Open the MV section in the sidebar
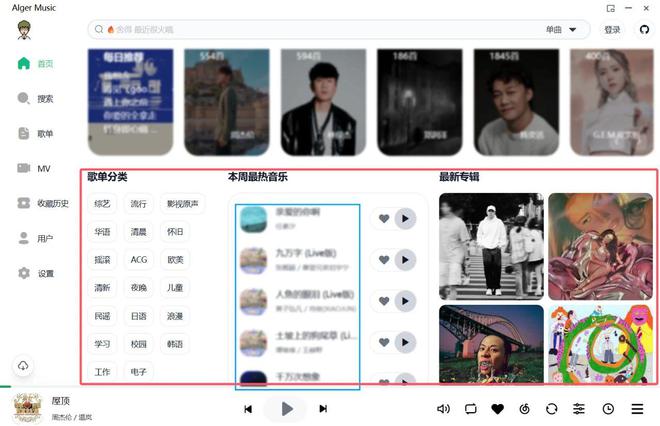This screenshot has width=660, height=426. (x=24, y=168)
